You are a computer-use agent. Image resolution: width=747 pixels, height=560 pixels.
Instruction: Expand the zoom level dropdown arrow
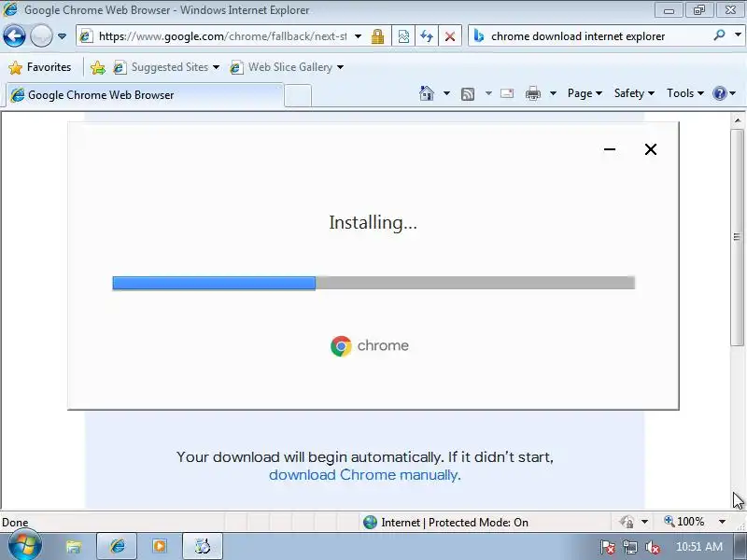[x=722, y=522]
